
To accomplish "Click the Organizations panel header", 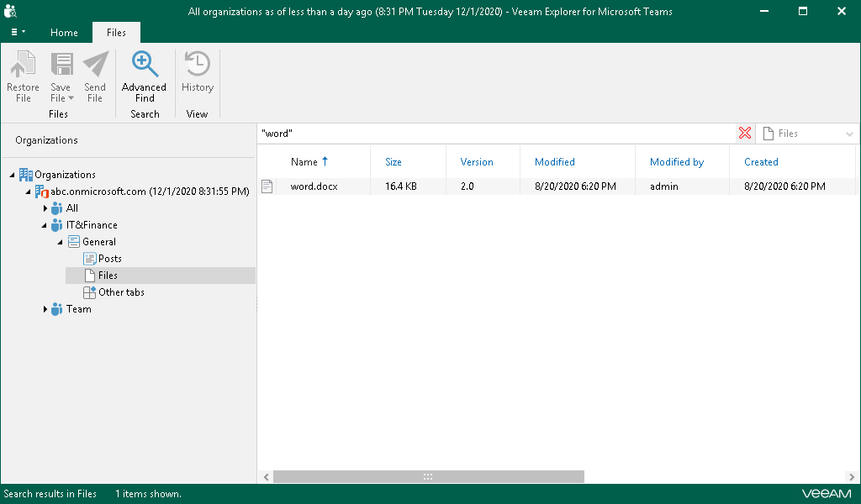I will click(47, 140).
